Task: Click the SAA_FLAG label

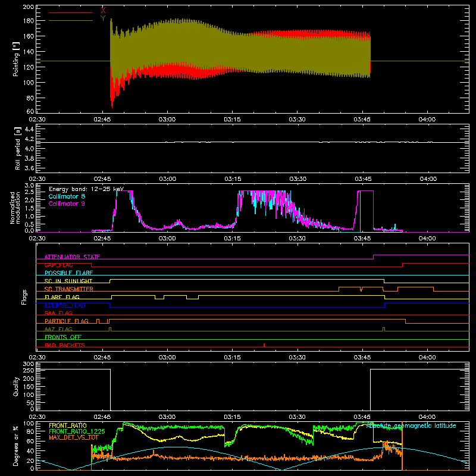Action: [58, 313]
